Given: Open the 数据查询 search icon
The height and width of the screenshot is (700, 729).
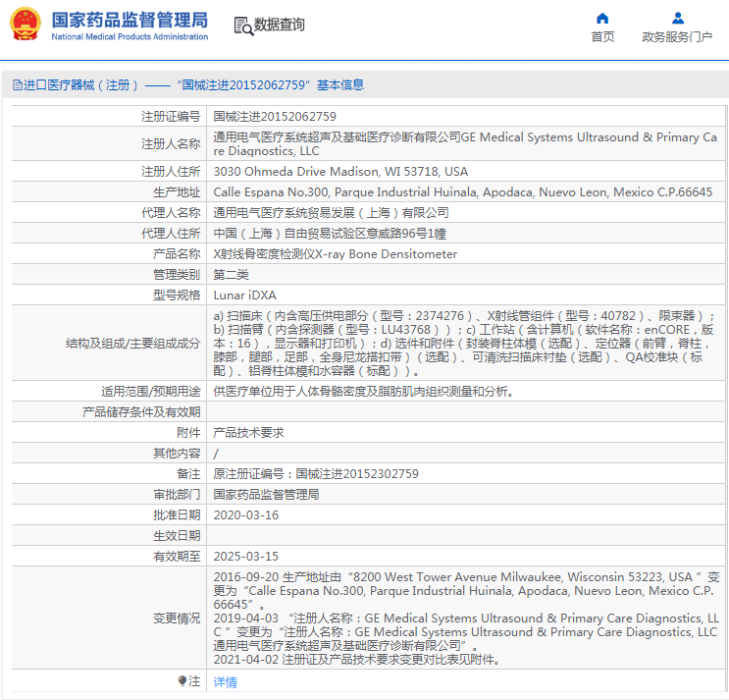Looking at the screenshot, I should pos(243,27).
